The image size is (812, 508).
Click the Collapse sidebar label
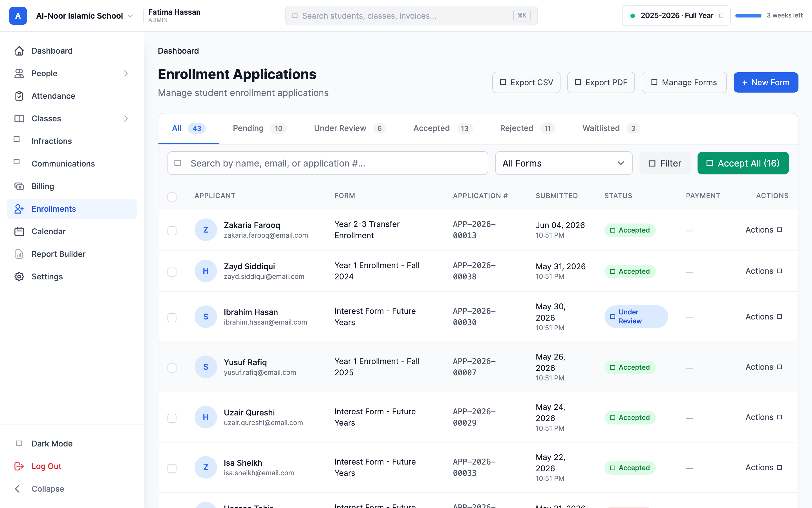pyautogui.click(x=48, y=489)
